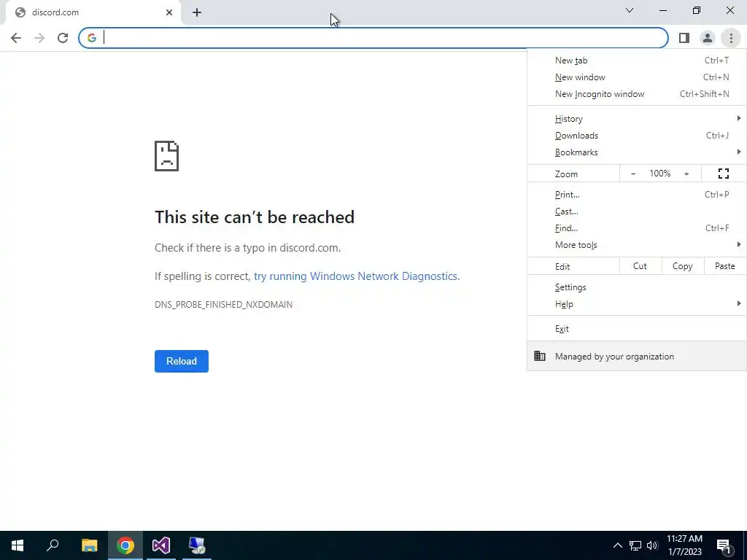Close the discord.com tab
This screenshot has height=560, width=747.
[169, 13]
